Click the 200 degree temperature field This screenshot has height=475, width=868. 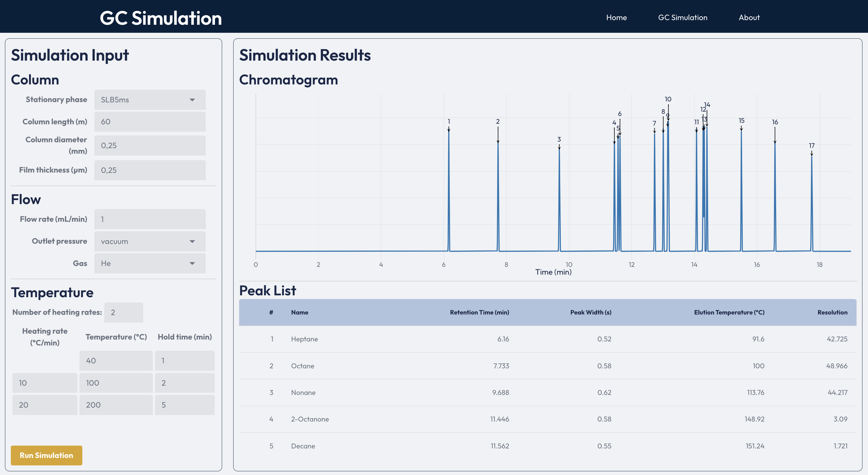[x=116, y=404]
